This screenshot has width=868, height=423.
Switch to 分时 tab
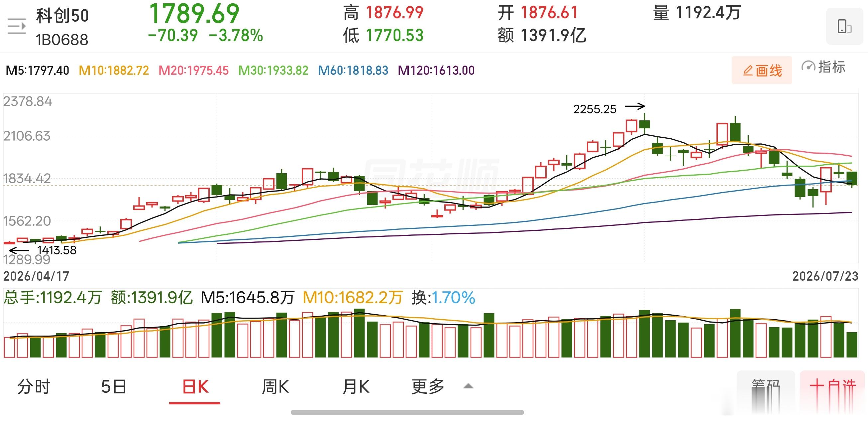click(34, 386)
